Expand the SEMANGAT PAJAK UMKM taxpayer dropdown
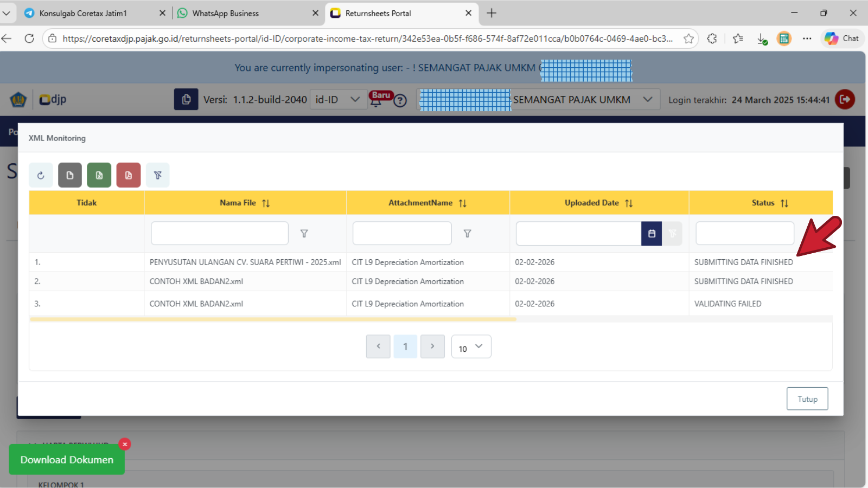 (x=647, y=99)
